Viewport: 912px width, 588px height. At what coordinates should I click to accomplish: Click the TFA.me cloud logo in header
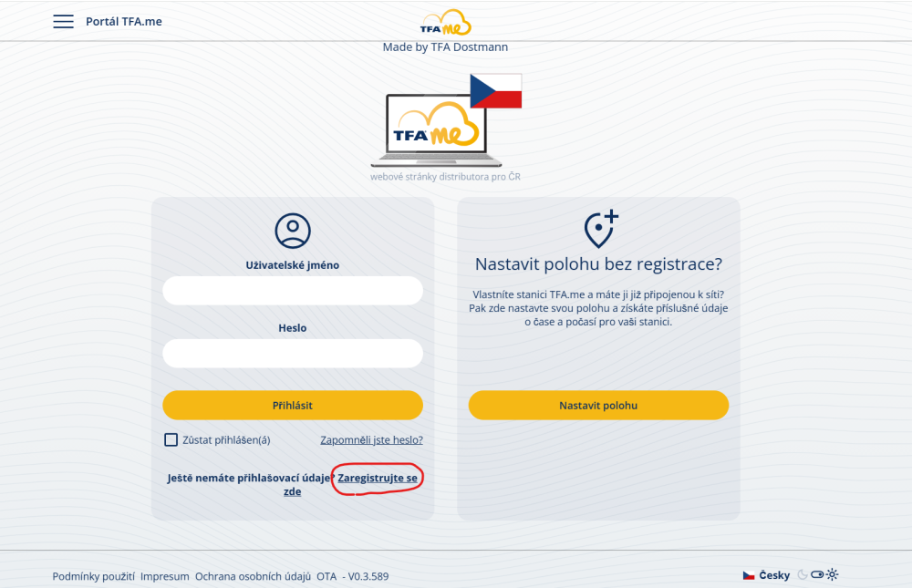click(x=446, y=23)
